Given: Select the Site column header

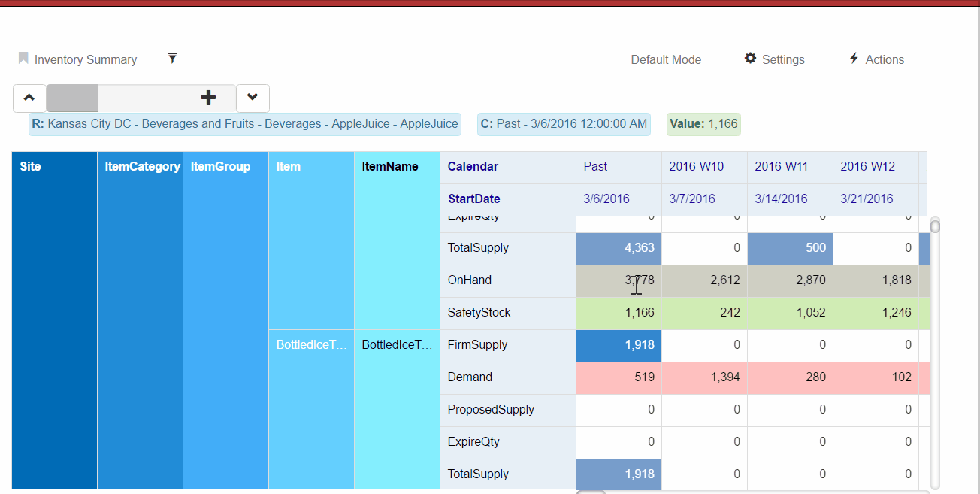Looking at the screenshot, I should coord(31,166).
